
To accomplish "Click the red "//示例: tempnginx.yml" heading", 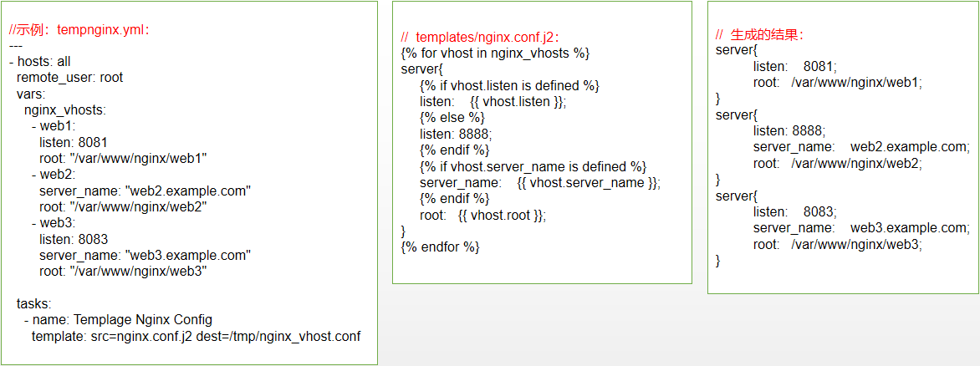I will [80, 30].
